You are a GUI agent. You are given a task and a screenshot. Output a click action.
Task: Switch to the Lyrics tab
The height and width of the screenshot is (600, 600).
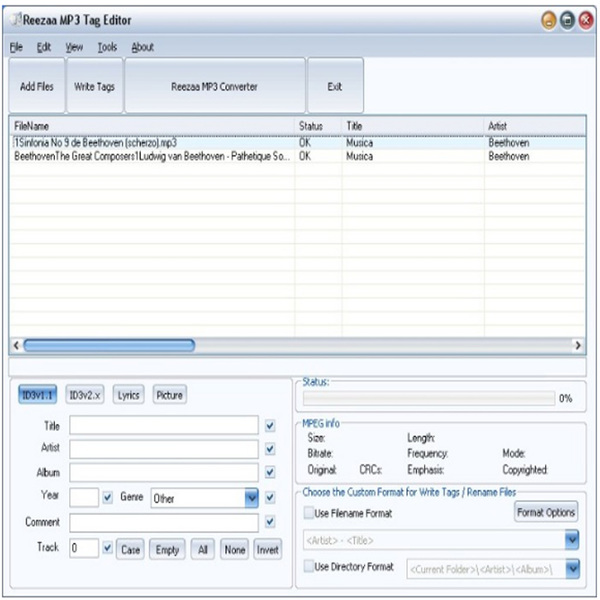point(129,395)
